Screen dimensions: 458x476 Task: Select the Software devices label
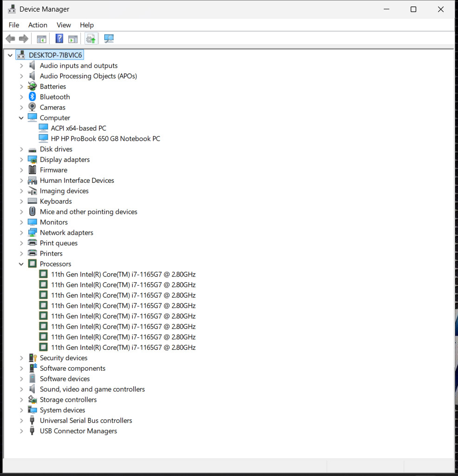(x=65, y=379)
